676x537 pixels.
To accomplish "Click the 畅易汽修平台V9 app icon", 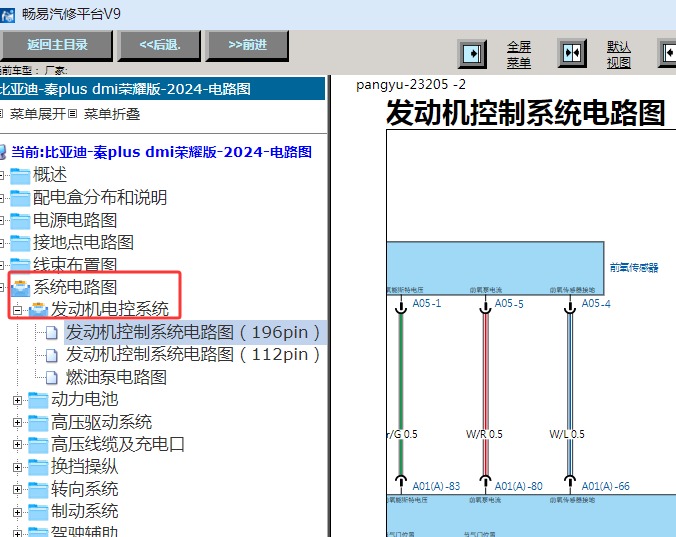I will 7,15.
